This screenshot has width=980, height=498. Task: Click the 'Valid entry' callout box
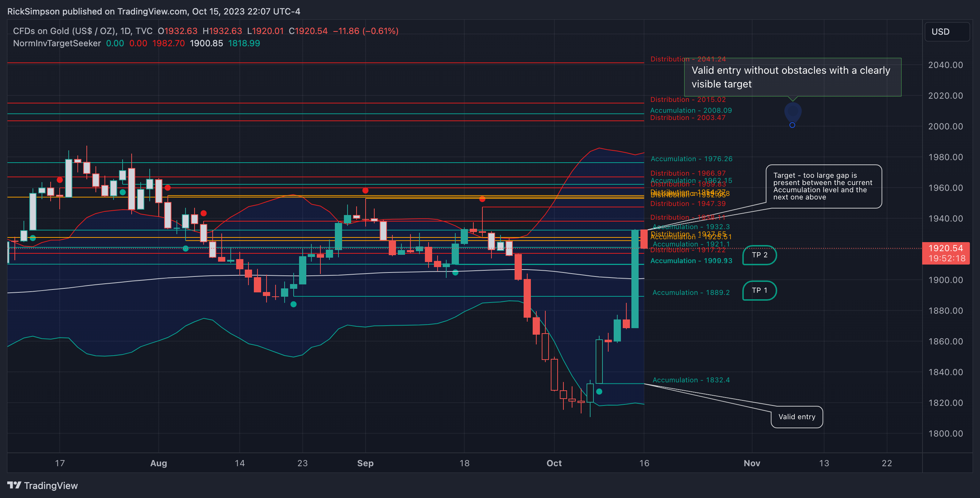click(797, 417)
